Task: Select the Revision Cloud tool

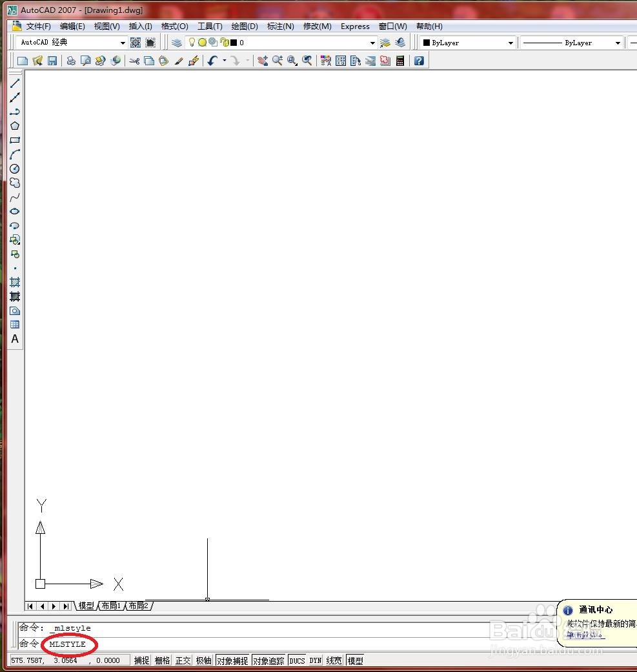Action: click(x=15, y=183)
